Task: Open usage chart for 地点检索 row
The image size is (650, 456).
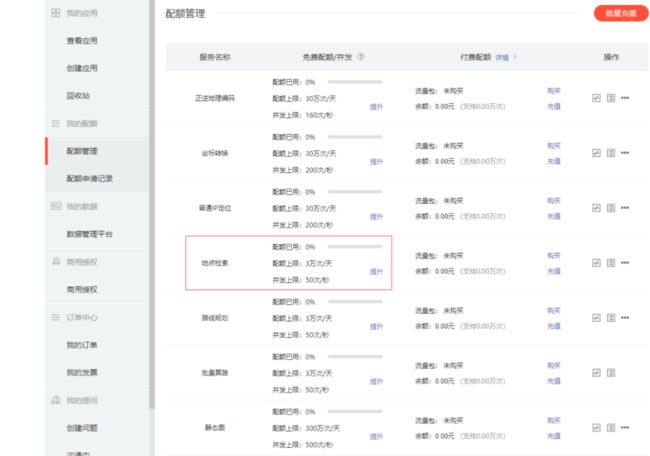Action: click(x=596, y=263)
